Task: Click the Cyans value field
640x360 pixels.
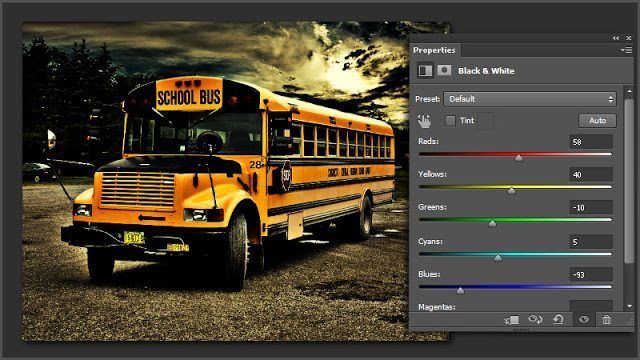Action: [x=591, y=242]
